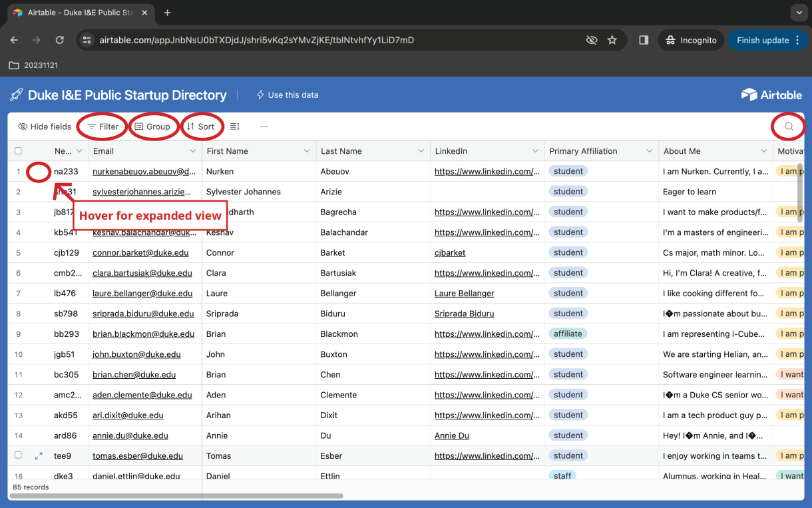Open the Filter menu
This screenshot has height=508, width=812.
click(103, 127)
